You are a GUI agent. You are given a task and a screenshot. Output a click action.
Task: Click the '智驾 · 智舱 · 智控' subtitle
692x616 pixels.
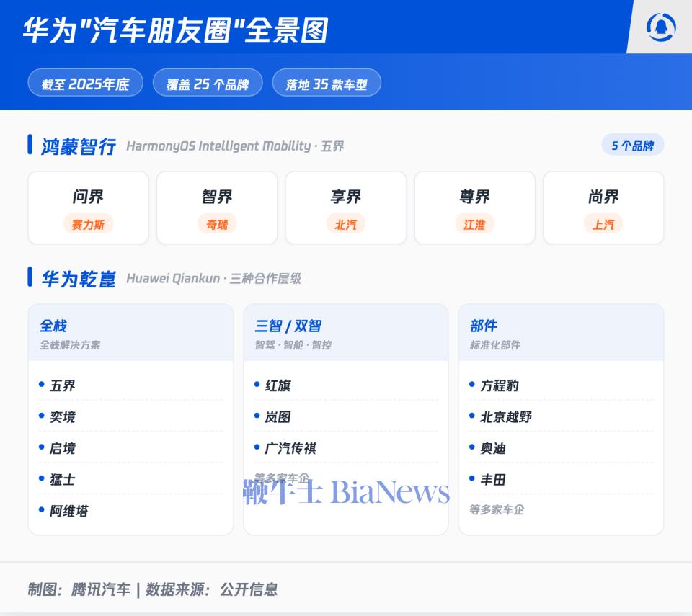[x=293, y=344]
